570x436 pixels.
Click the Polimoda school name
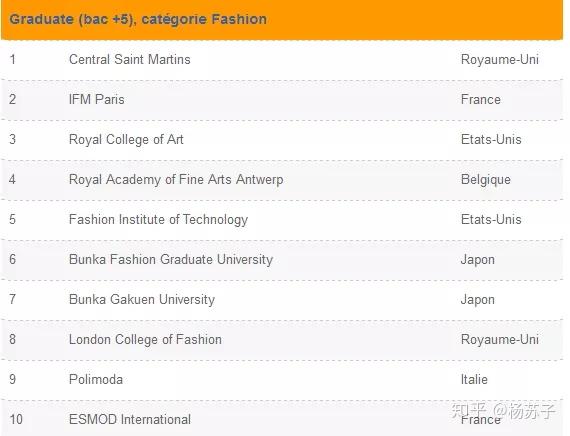pos(96,379)
